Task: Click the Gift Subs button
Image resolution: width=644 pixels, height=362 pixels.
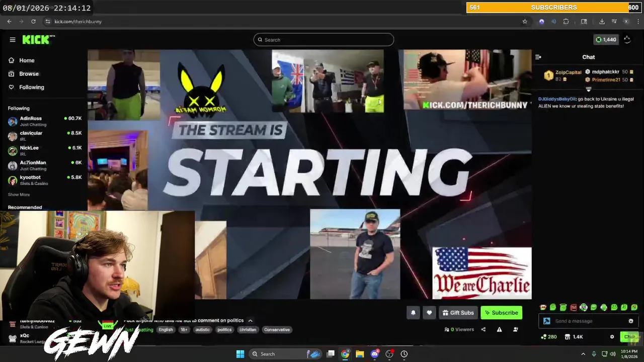Action: (x=458, y=313)
